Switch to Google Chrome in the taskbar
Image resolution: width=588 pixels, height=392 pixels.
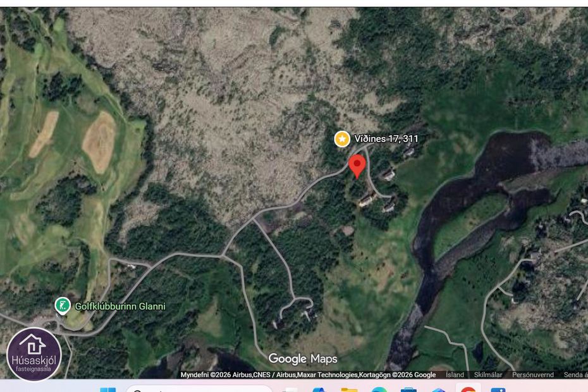pyautogui.click(x=468, y=388)
